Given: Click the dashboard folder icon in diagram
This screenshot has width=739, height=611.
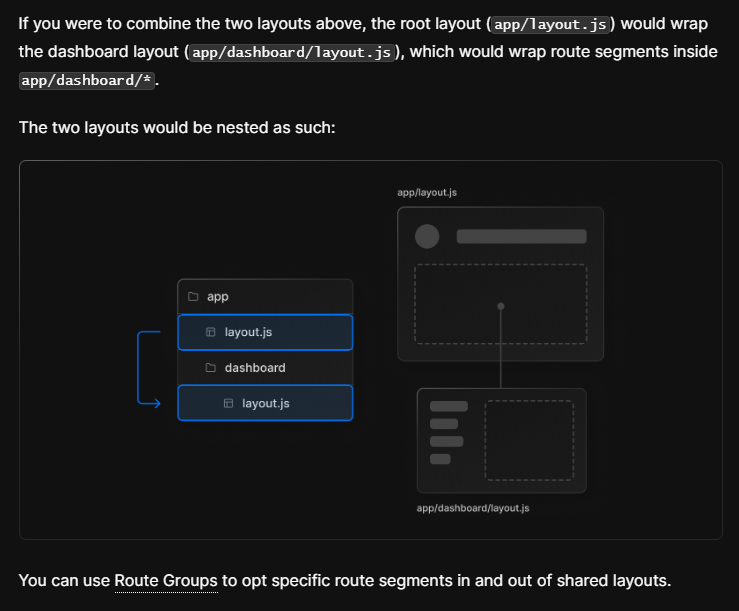Looking at the screenshot, I should coord(211,367).
